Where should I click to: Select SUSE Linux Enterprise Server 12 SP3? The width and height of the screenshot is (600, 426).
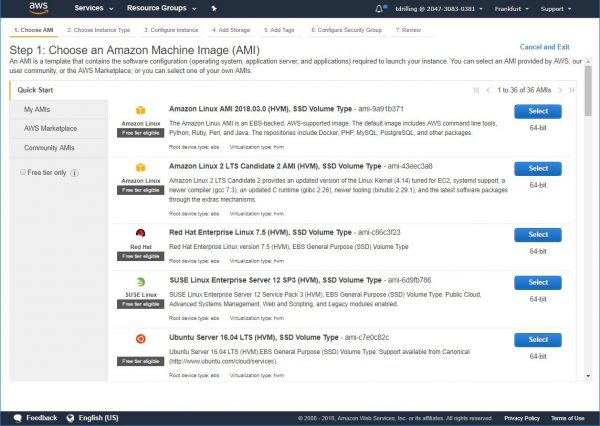[x=538, y=282]
